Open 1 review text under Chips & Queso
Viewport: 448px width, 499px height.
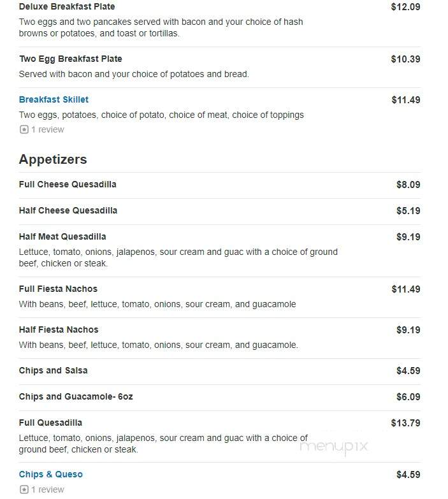tap(48, 489)
